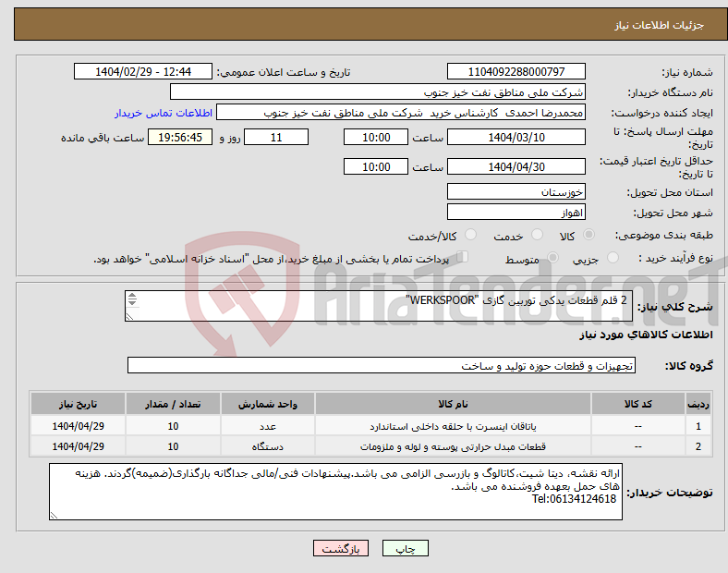Click the buyer notes text area
Screen dimensions: 728x573
(335, 492)
